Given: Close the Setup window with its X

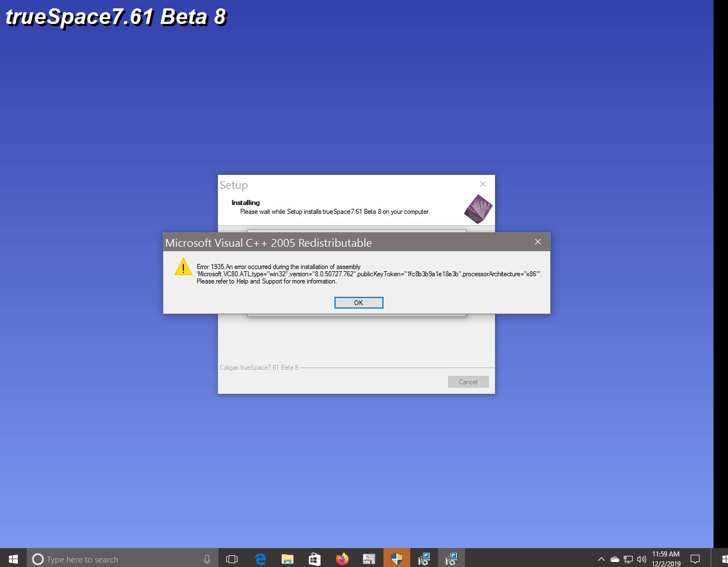Looking at the screenshot, I should coord(483,184).
